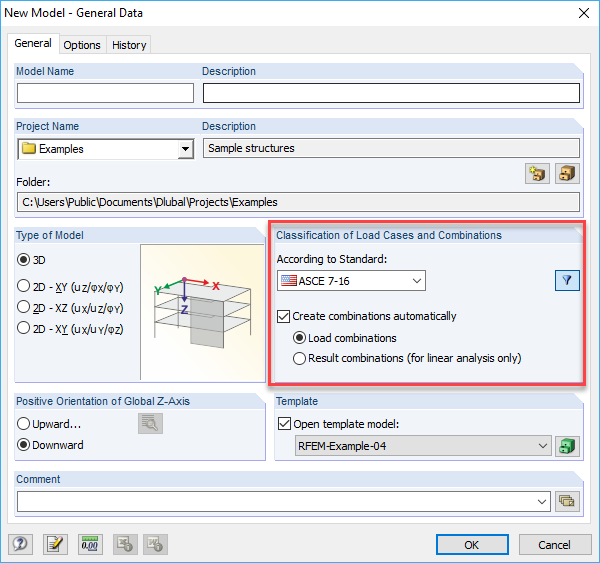
Task: Click the standard filter funnel icon
Action: tap(567, 281)
